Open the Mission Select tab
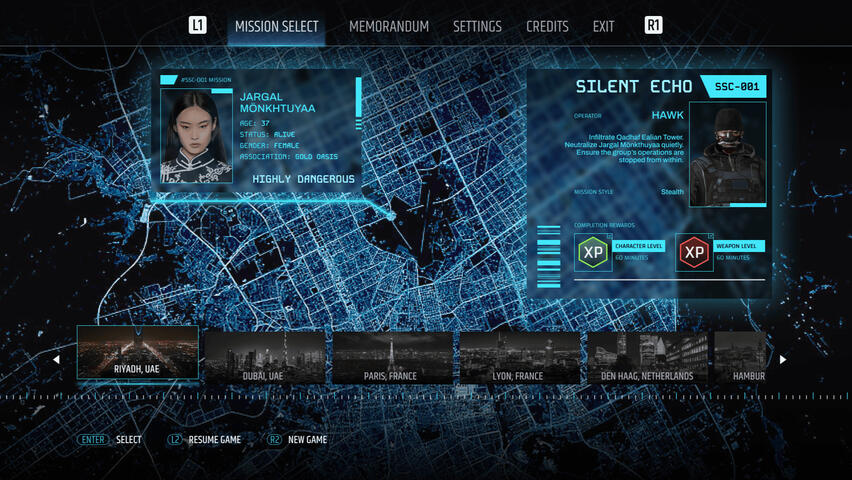The image size is (852, 480). (x=276, y=27)
